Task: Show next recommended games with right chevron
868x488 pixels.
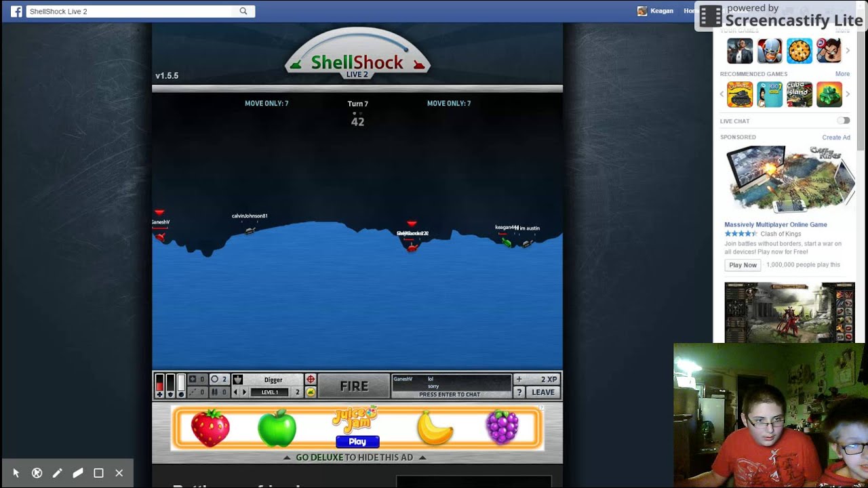Action: point(848,94)
